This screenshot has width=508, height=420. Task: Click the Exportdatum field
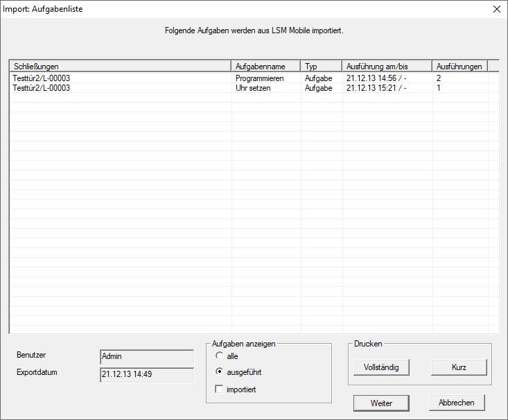tap(146, 374)
